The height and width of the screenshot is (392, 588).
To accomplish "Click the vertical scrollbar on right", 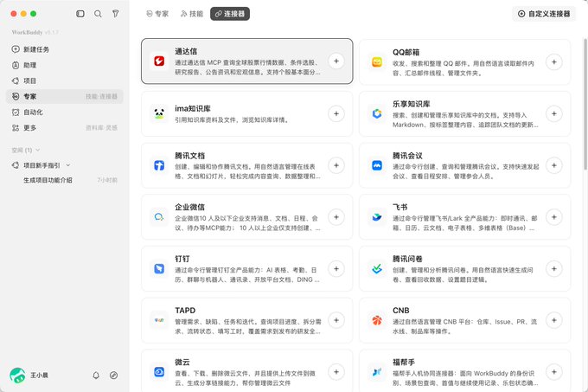I will (x=585, y=105).
